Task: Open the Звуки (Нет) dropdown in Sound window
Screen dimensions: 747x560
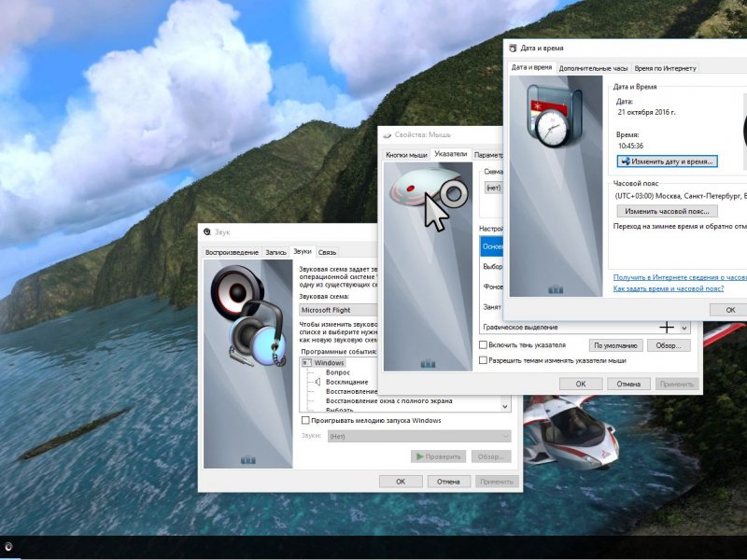Action: coord(419,436)
